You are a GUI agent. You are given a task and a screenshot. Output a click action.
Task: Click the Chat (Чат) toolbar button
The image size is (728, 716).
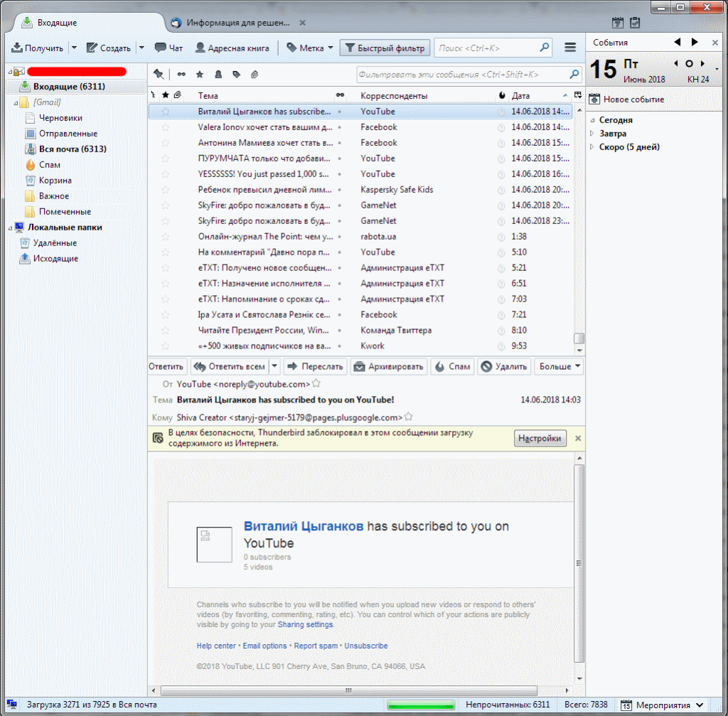click(168, 48)
